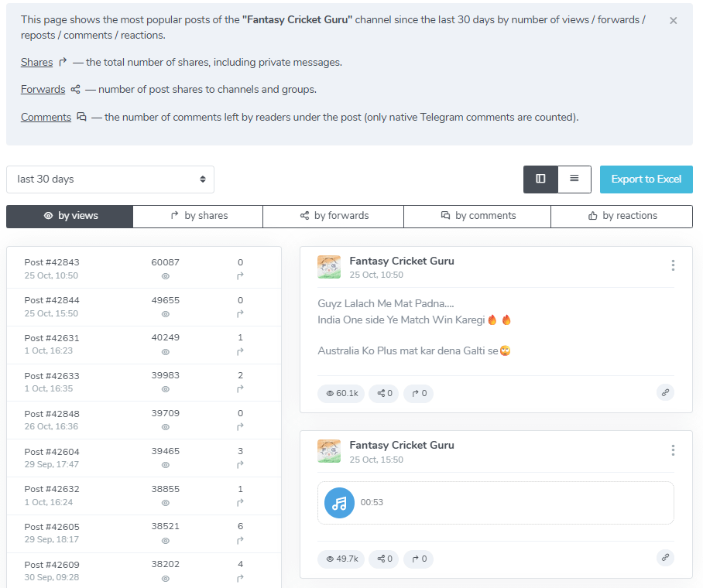This screenshot has width=703, height=588.
Task: Select the 'by views' tab
Action: click(70, 217)
